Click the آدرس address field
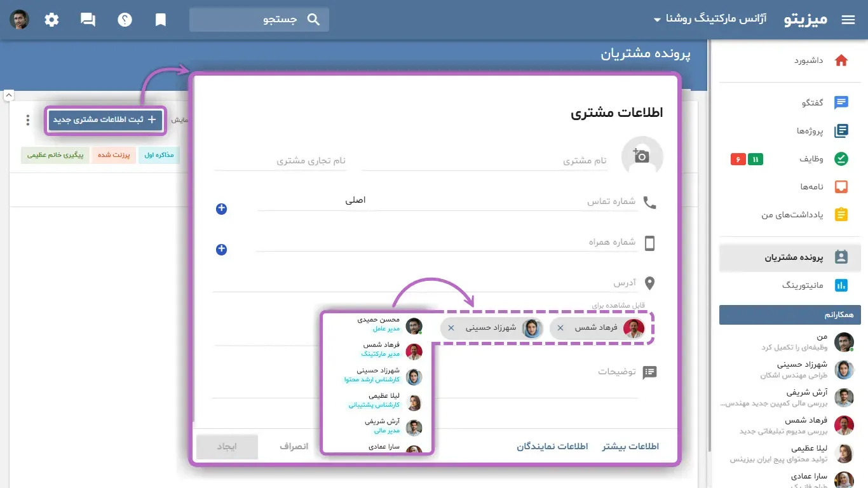This screenshot has width=868, height=488. pos(425,283)
